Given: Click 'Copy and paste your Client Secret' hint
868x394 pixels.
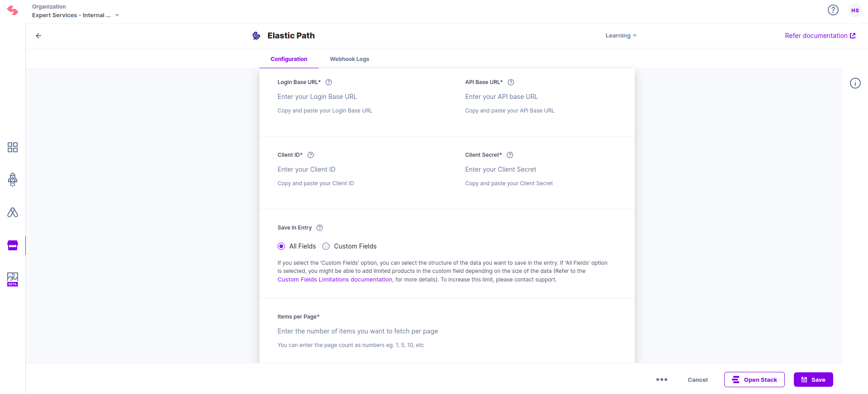Looking at the screenshot, I should (509, 183).
